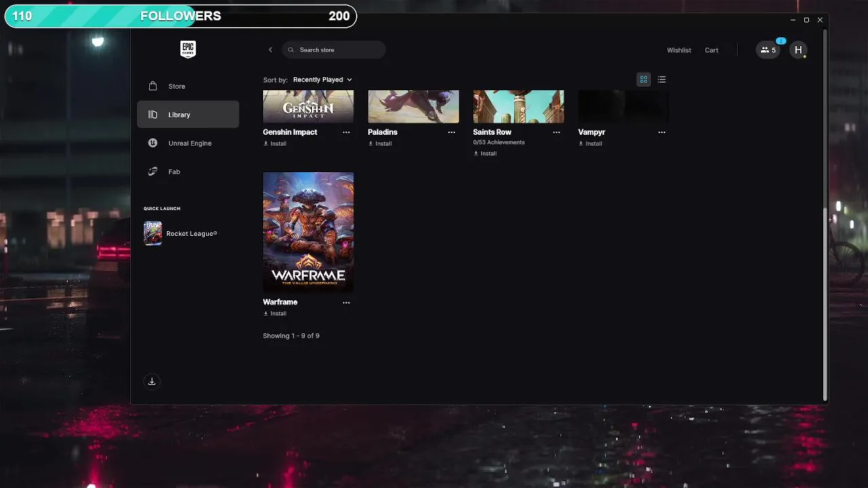Open the Cart link
Viewport: 868px width, 488px height.
coord(711,50)
